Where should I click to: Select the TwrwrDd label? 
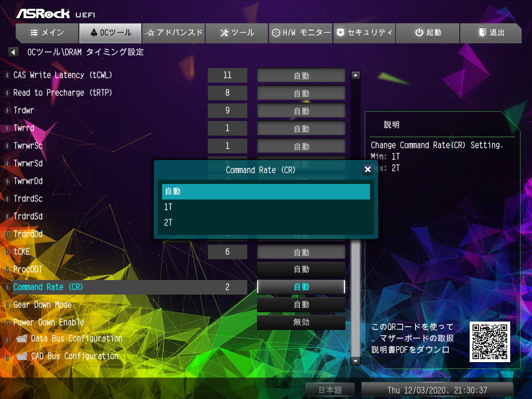click(28, 181)
